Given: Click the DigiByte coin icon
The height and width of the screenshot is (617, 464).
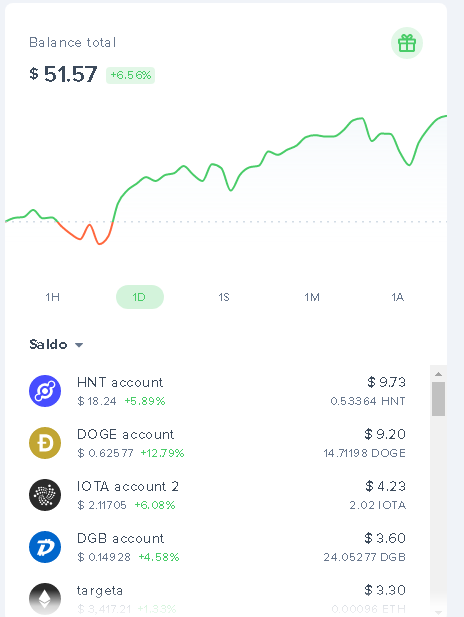Looking at the screenshot, I should [x=45, y=547].
